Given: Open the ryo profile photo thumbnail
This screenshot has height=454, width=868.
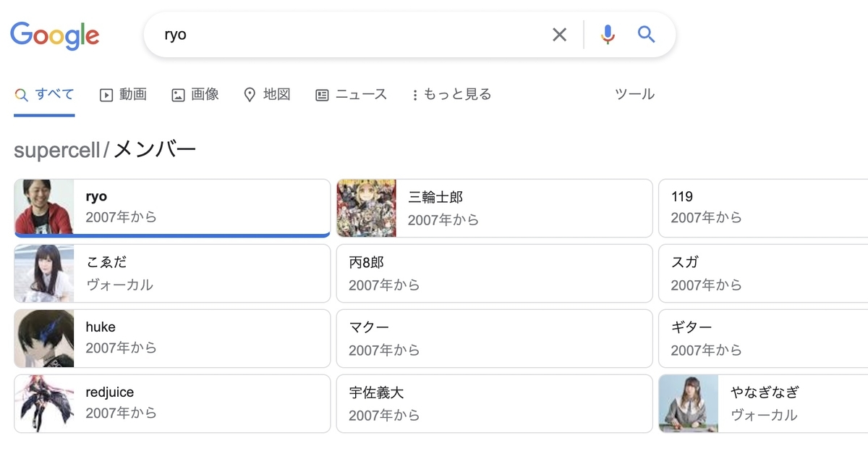Looking at the screenshot, I should [44, 207].
